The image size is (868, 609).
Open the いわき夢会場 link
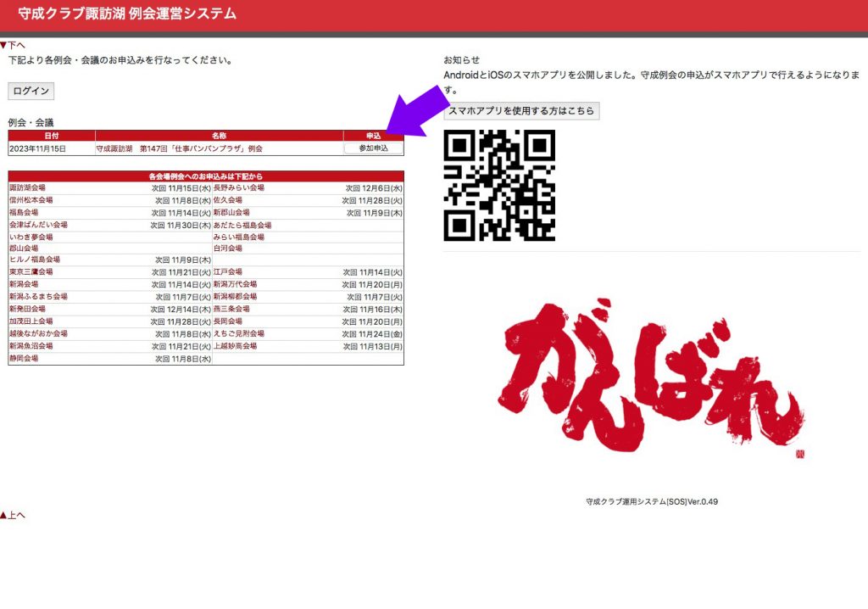[x=31, y=237]
